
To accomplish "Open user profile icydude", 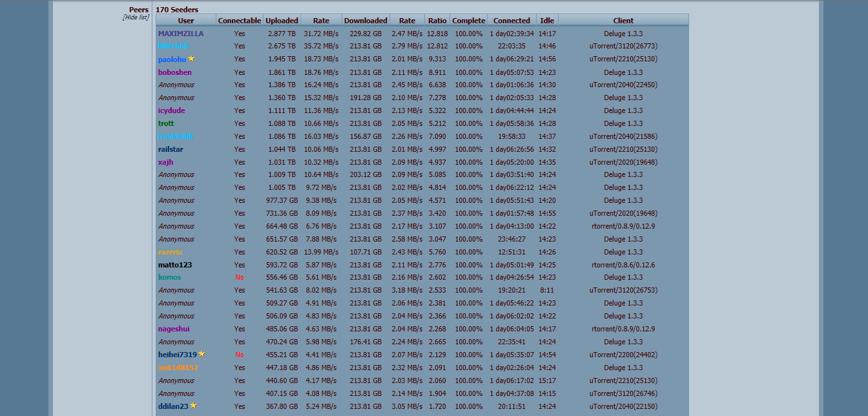I will (171, 110).
